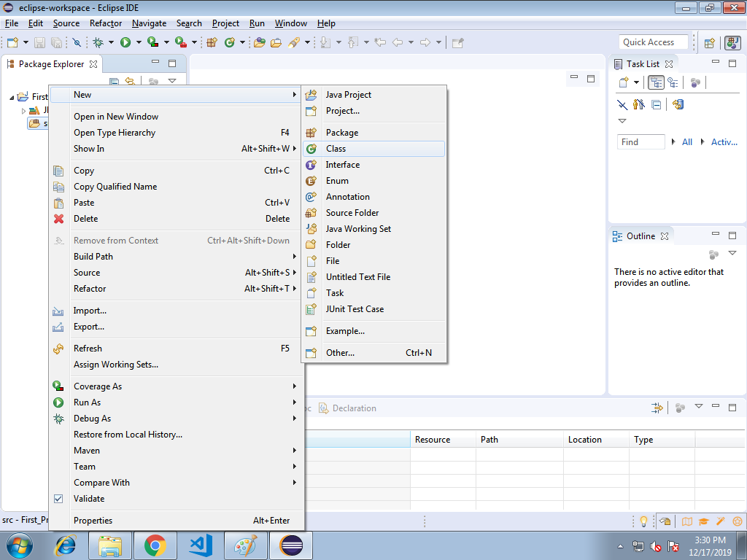Click the Untitled Text File icon

(311, 277)
